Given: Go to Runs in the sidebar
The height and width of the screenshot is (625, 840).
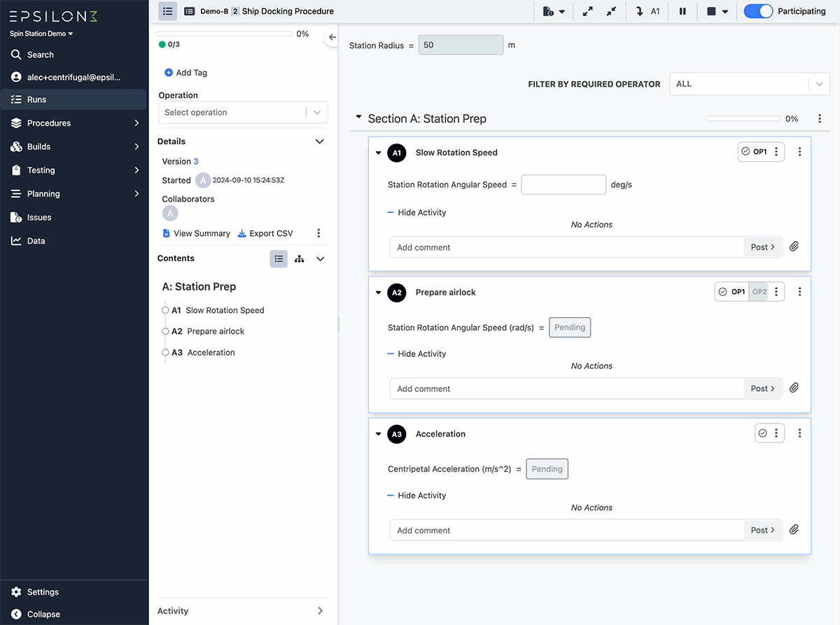Looking at the screenshot, I should [36, 99].
